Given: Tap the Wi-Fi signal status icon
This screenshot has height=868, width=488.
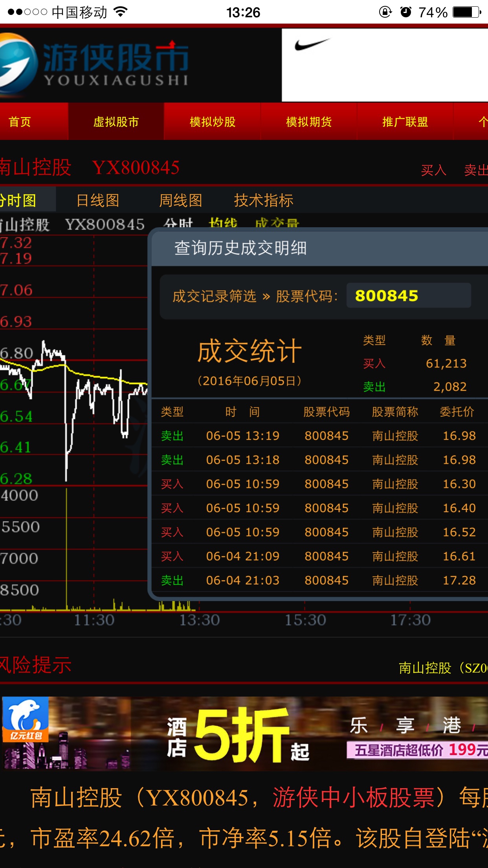Looking at the screenshot, I should (121, 12).
